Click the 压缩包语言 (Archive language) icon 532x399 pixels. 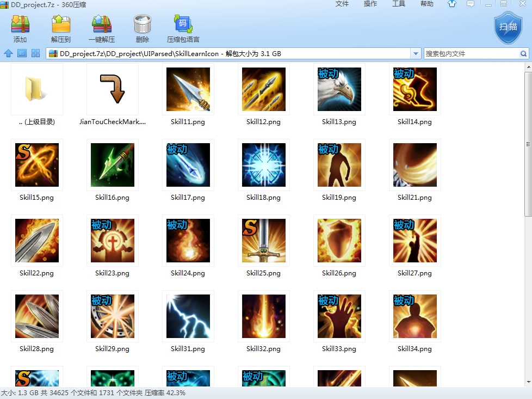183,25
